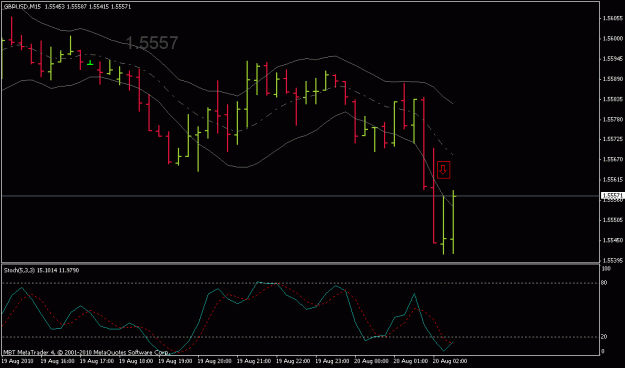This screenshot has width=625, height=368.
Task: Click the 1.55505 price axis label
Action: coord(613,220)
